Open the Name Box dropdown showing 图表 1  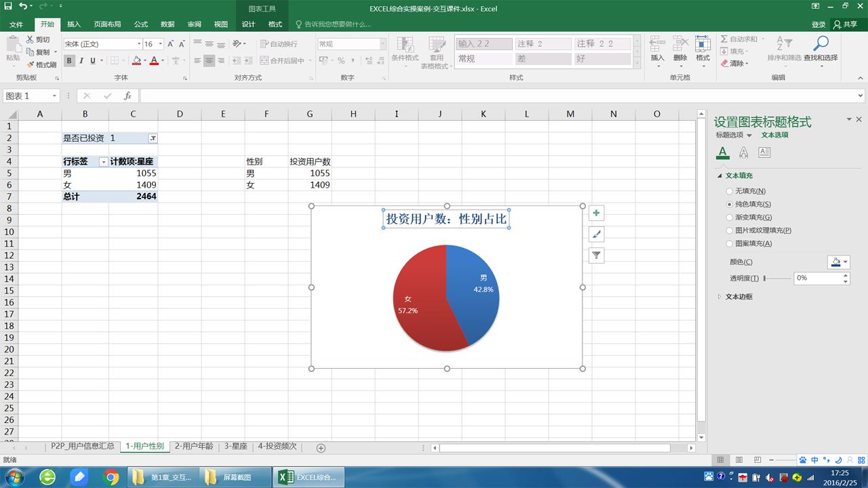tap(54, 96)
